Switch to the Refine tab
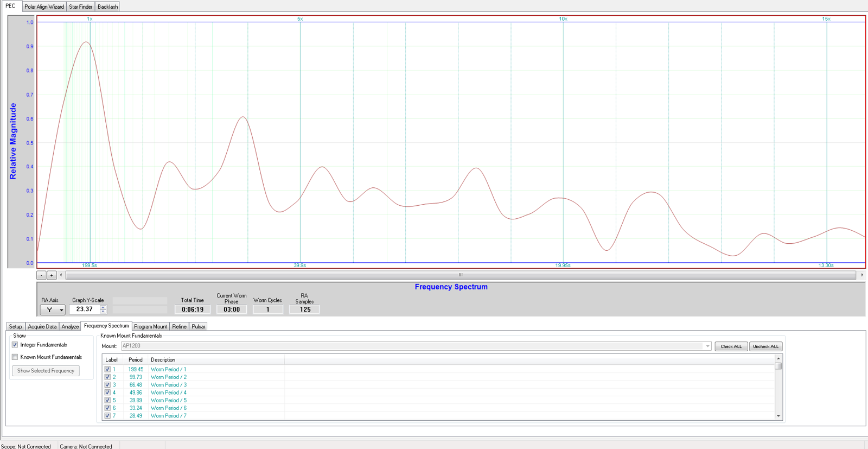Viewport: 868px width, 449px height. point(180,326)
